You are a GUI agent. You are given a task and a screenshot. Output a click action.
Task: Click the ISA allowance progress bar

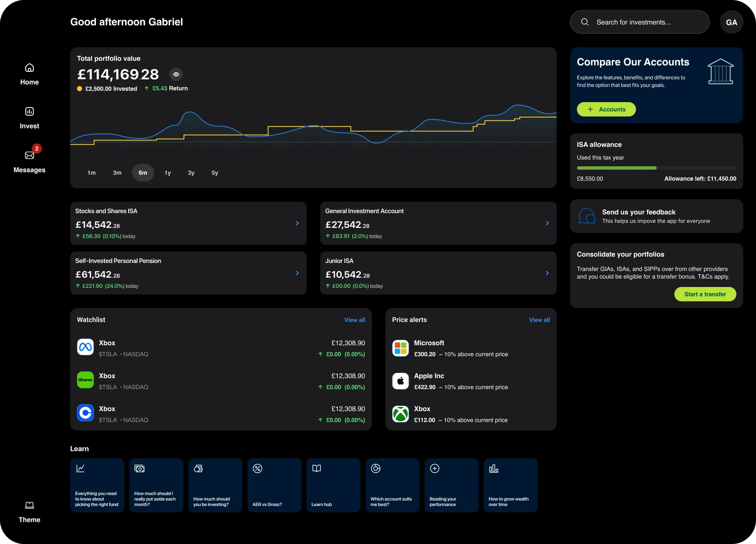(x=656, y=168)
